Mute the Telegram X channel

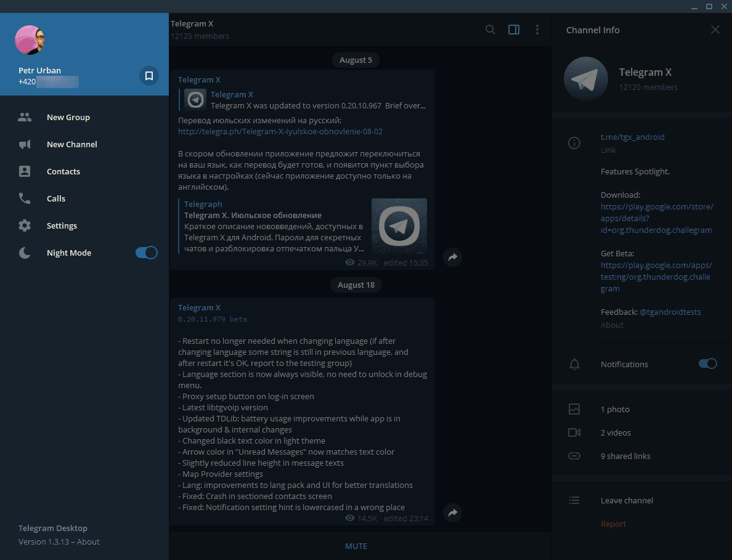pyautogui.click(x=356, y=546)
